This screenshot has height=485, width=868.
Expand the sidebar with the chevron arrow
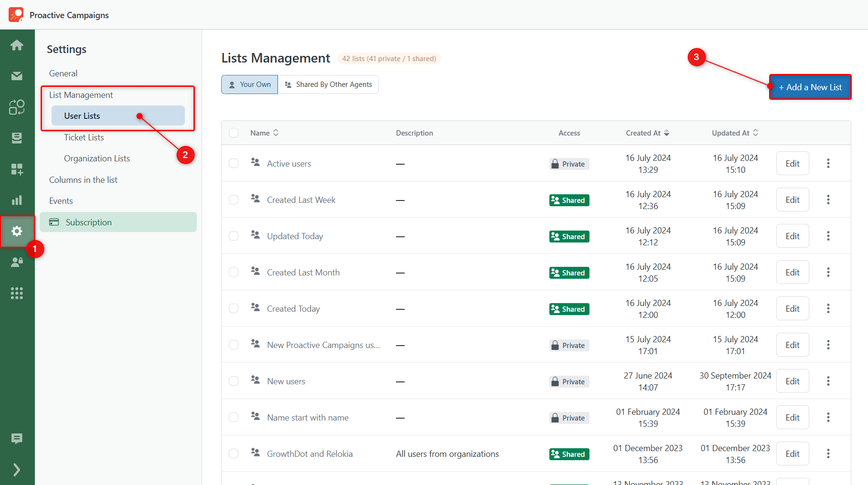(x=17, y=470)
